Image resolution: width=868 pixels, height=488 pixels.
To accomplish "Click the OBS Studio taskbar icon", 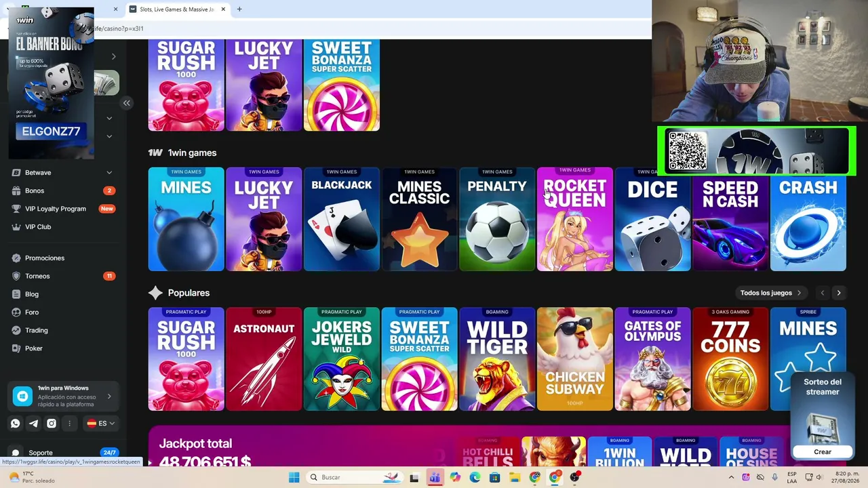I will pos(575,477).
